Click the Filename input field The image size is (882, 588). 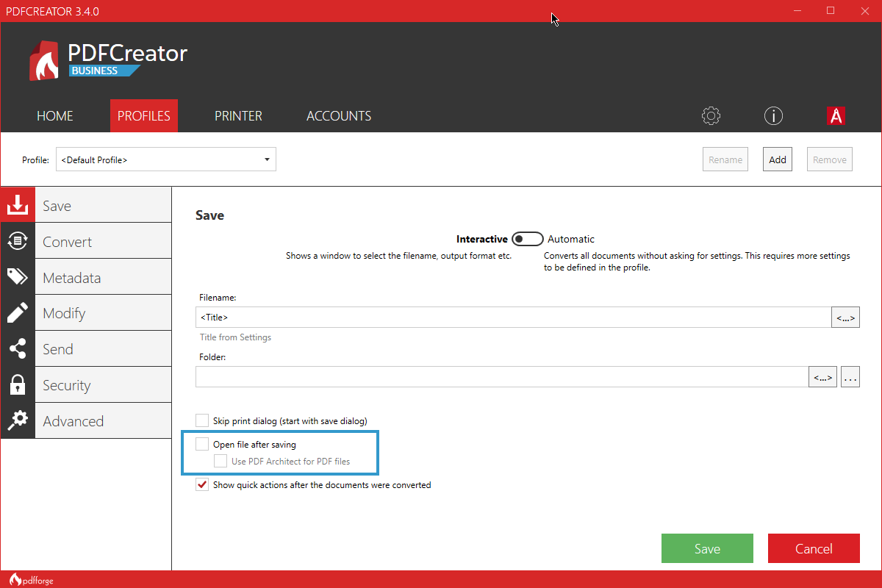coord(513,317)
